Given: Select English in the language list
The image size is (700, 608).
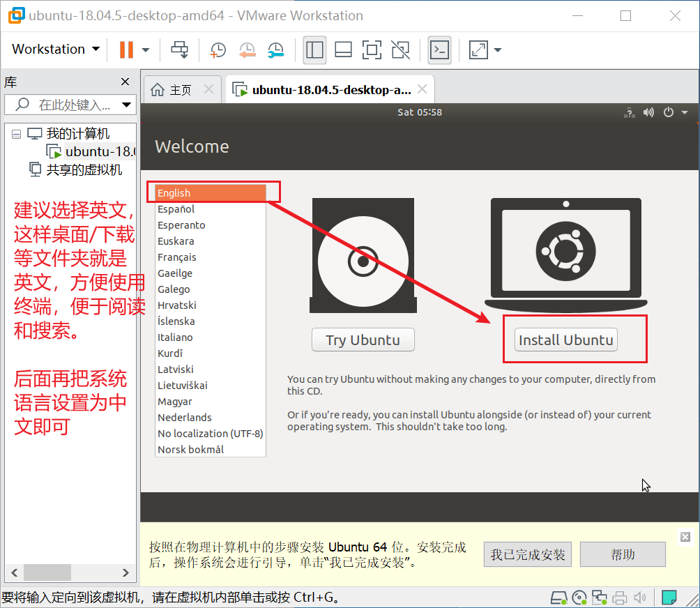Looking at the screenshot, I should point(211,193).
